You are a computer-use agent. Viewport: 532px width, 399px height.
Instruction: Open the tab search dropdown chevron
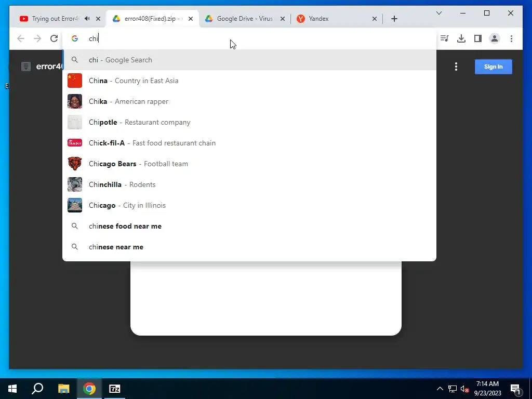(439, 13)
